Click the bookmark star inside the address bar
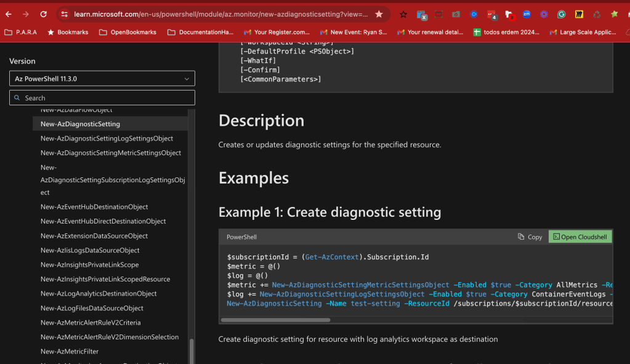The image size is (630, 364). click(x=379, y=14)
